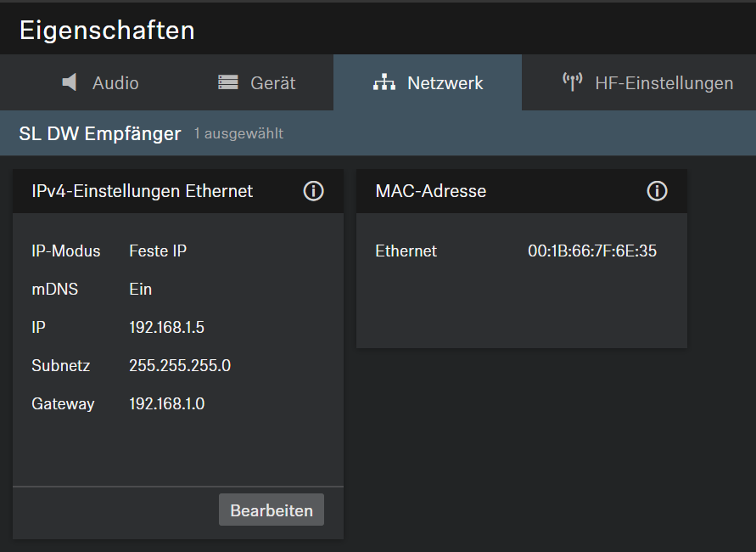Go to the HF-Einstellungen tab label
This screenshot has height=552, width=756.
[x=664, y=83]
